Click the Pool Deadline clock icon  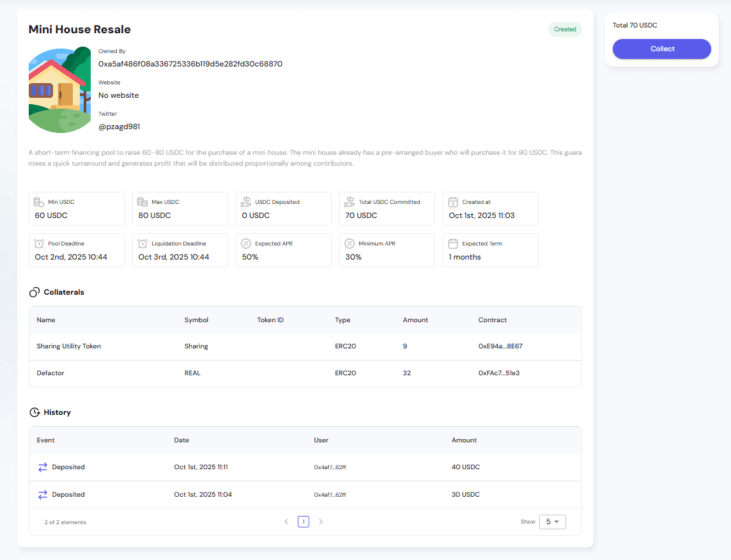39,244
